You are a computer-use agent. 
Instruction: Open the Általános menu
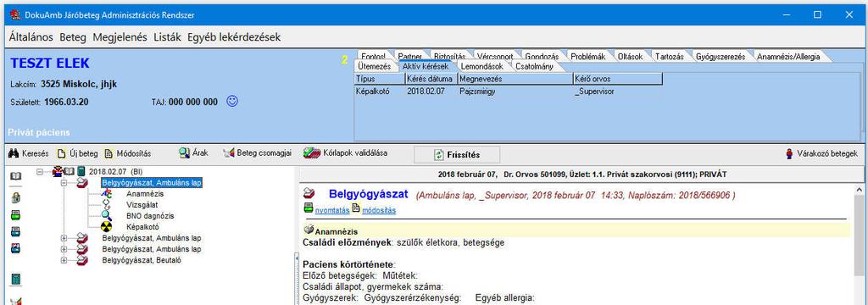pyautogui.click(x=31, y=37)
